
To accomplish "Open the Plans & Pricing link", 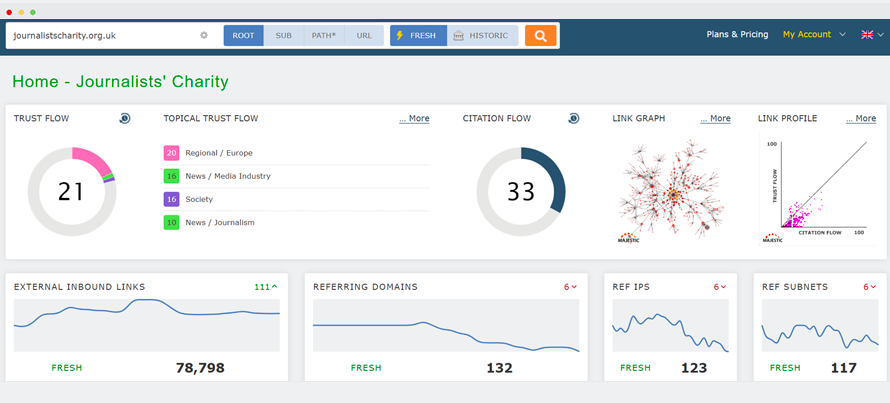I will pyautogui.click(x=737, y=34).
